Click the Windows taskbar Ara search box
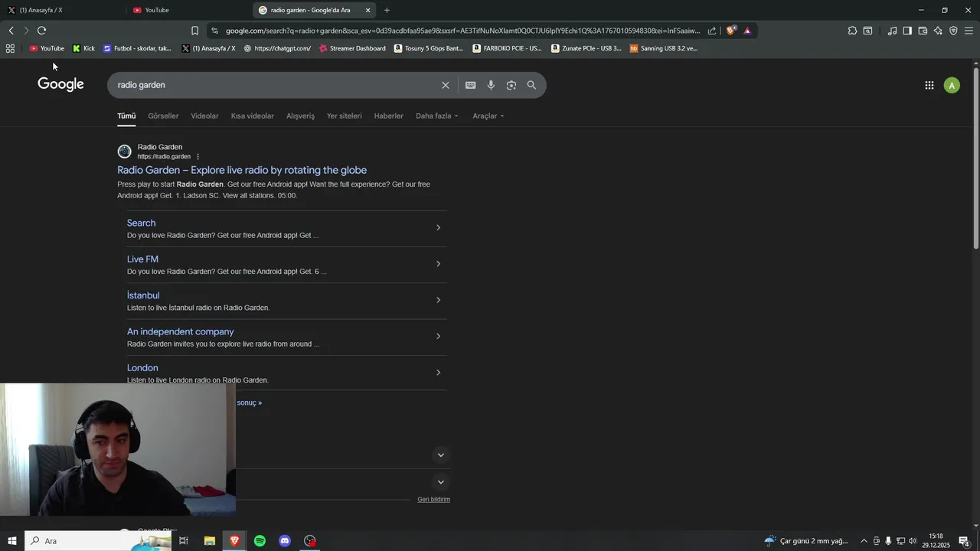The height and width of the screenshot is (551, 980). click(97, 541)
